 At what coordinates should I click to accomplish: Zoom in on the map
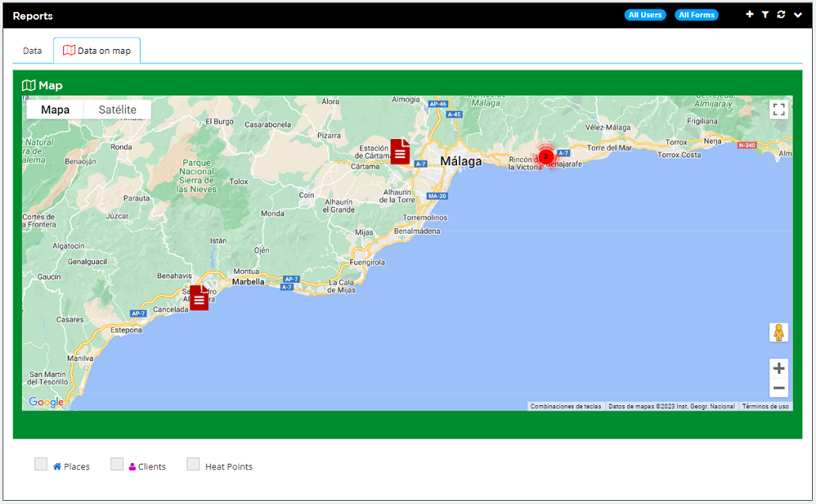click(779, 369)
